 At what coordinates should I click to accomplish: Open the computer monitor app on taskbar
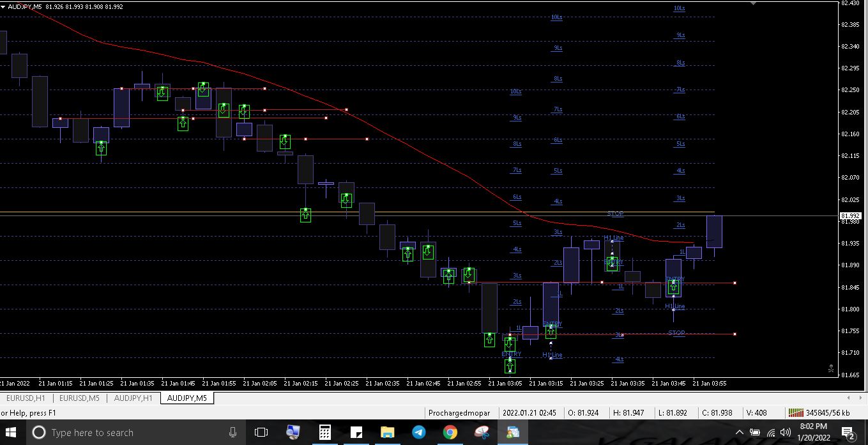(x=293, y=433)
